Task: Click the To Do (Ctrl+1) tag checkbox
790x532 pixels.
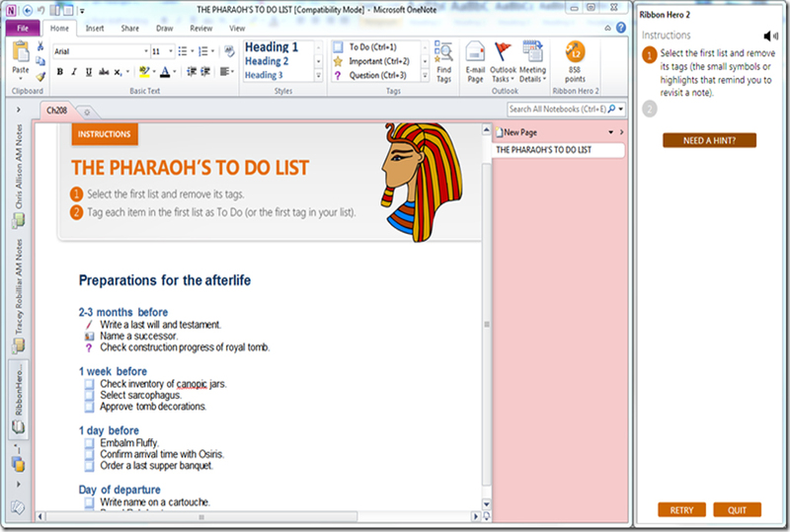Action: (x=338, y=46)
